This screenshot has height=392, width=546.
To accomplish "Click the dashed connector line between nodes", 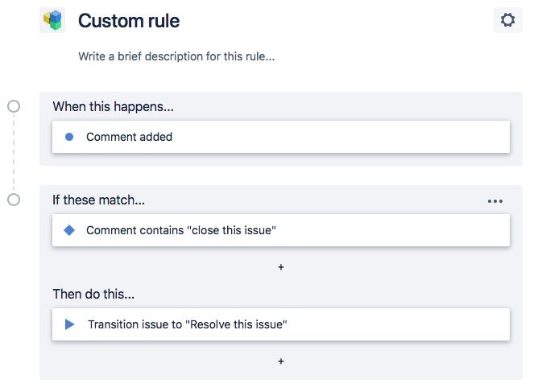I will coord(14,153).
